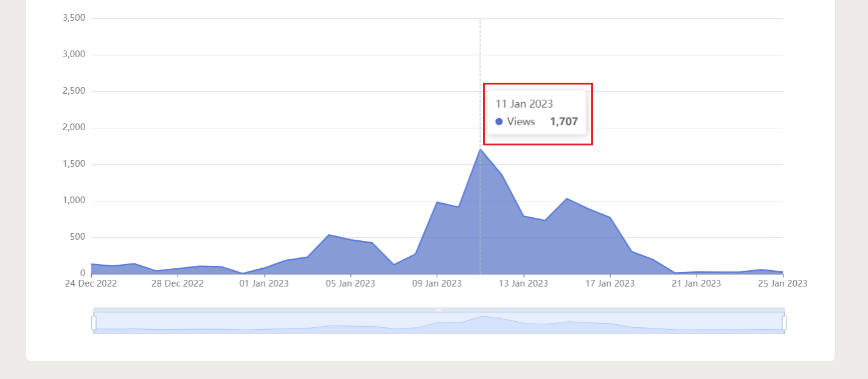Click the '1,707' views value in tooltip
This screenshot has height=379, width=868.
point(564,122)
